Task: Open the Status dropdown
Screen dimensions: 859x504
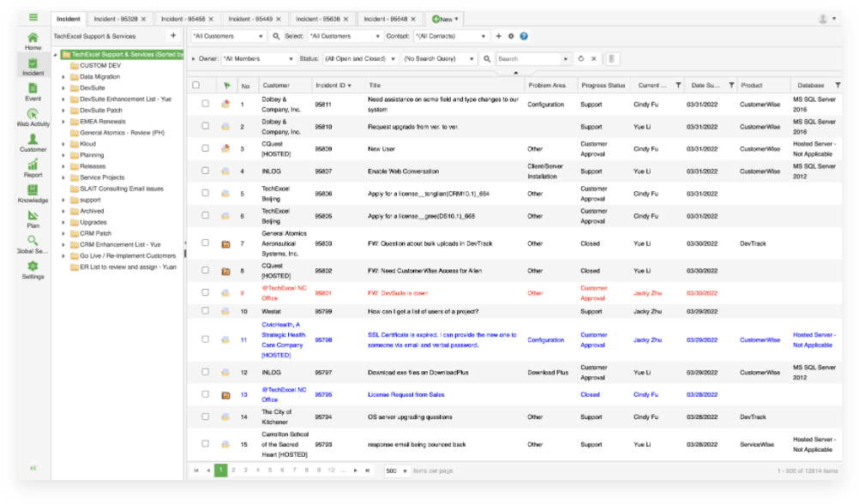Action: click(x=360, y=58)
